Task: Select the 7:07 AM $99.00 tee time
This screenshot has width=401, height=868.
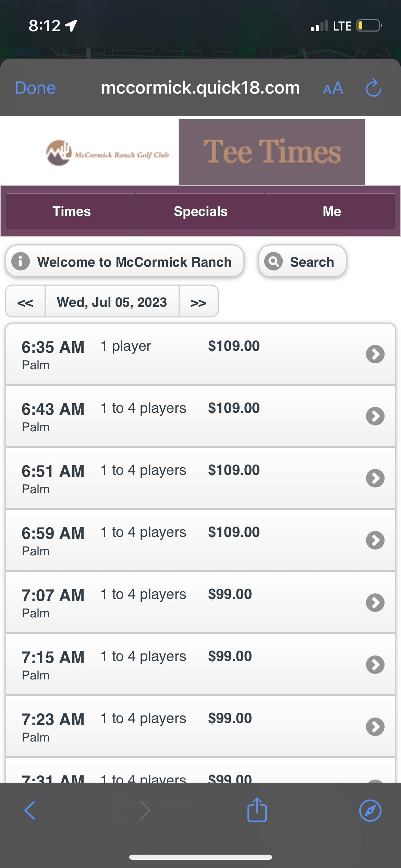Action: pyautogui.click(x=200, y=602)
